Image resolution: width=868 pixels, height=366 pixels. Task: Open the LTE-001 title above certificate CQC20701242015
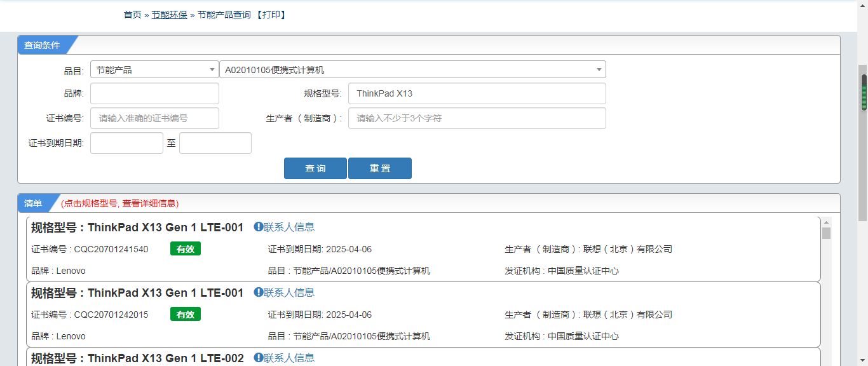pyautogui.click(x=137, y=293)
